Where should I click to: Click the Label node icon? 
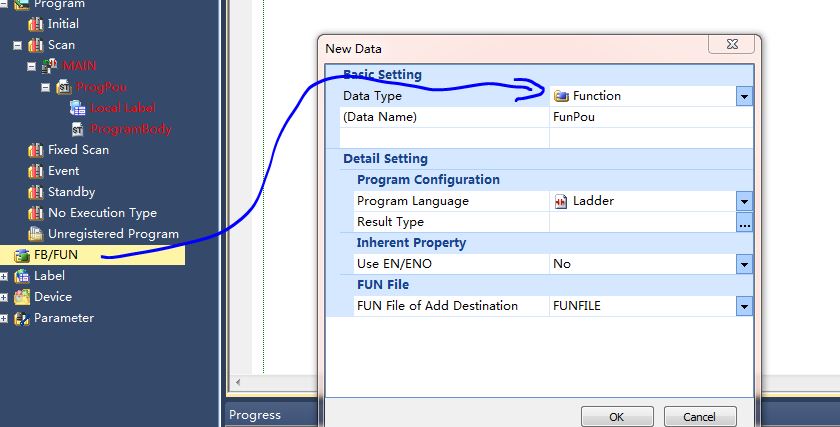pyautogui.click(x=22, y=276)
